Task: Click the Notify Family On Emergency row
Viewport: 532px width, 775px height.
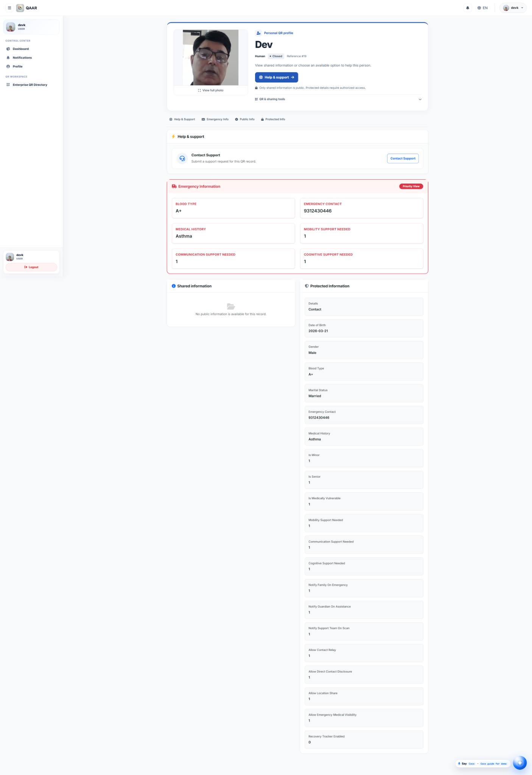Action: coord(364,588)
